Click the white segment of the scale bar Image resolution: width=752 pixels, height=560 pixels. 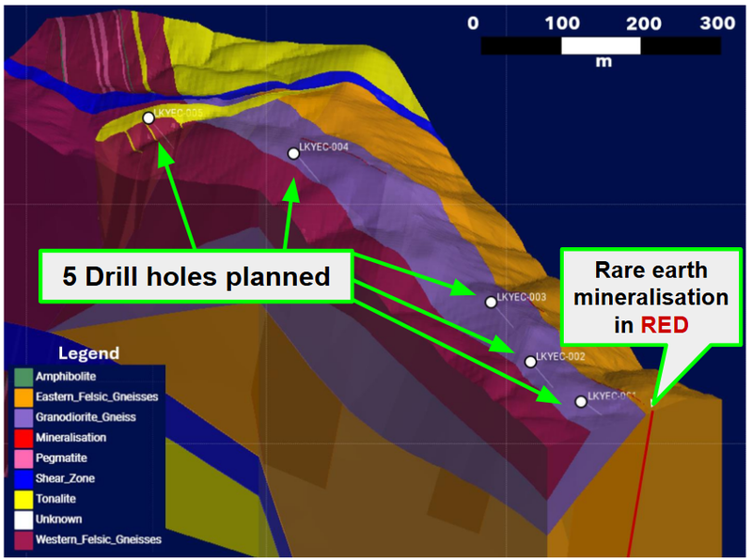point(601,45)
